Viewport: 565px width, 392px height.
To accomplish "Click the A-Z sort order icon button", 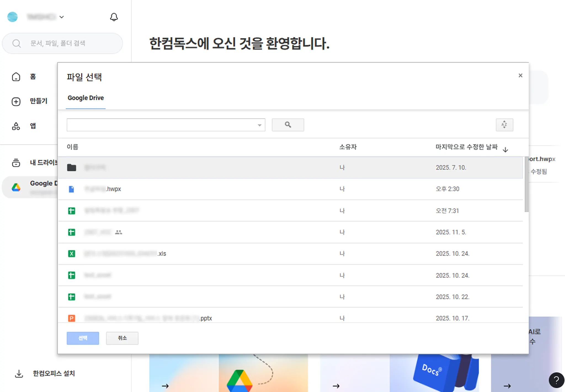I will click(x=504, y=125).
